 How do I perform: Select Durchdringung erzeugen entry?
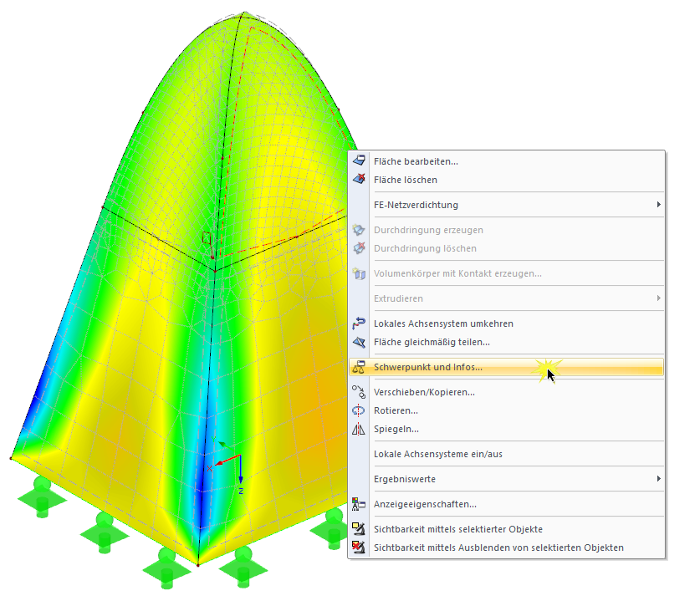click(x=506, y=230)
